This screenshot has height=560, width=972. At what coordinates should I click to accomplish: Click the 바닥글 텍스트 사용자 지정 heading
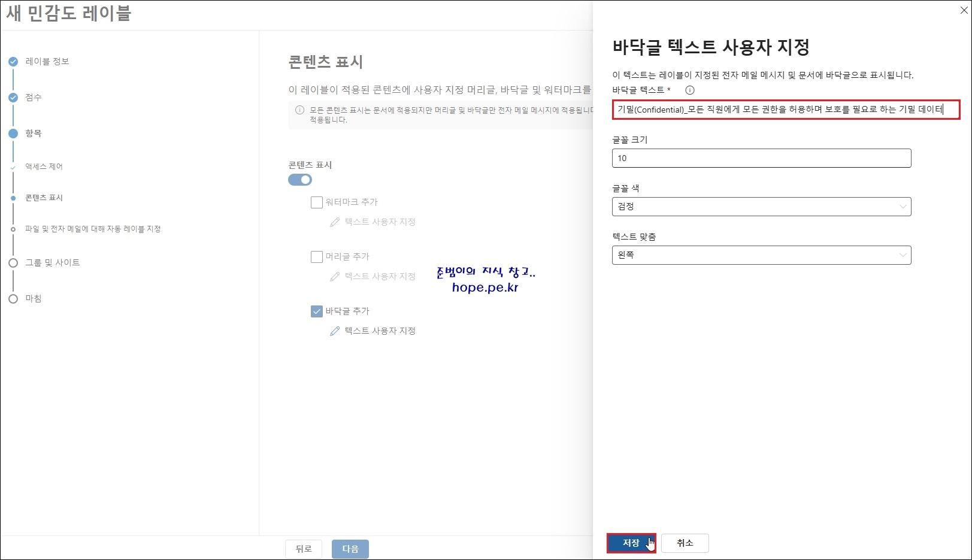pos(711,47)
